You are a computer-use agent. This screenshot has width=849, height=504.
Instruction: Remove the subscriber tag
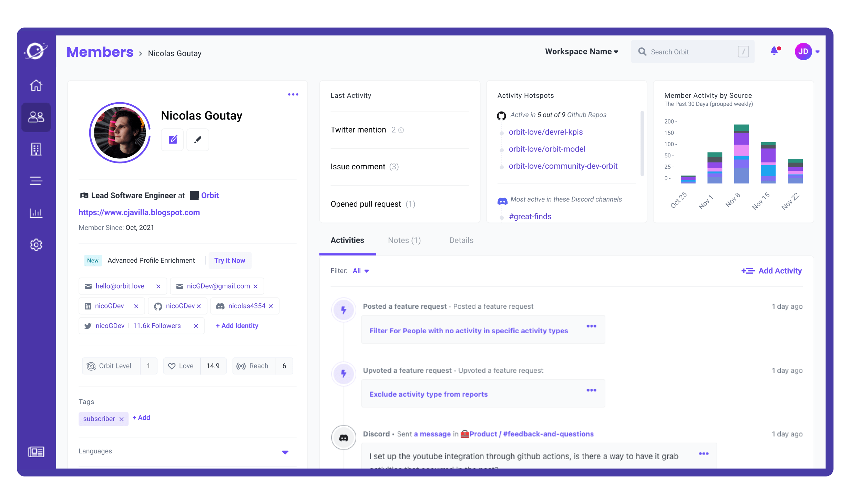point(121,419)
